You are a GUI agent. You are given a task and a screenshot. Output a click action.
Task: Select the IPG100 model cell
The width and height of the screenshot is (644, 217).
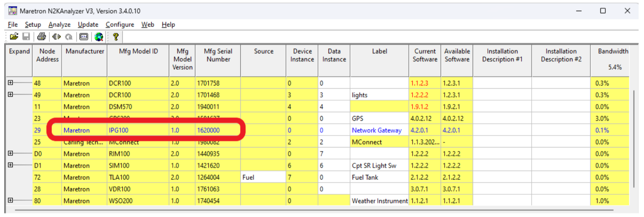(138, 130)
